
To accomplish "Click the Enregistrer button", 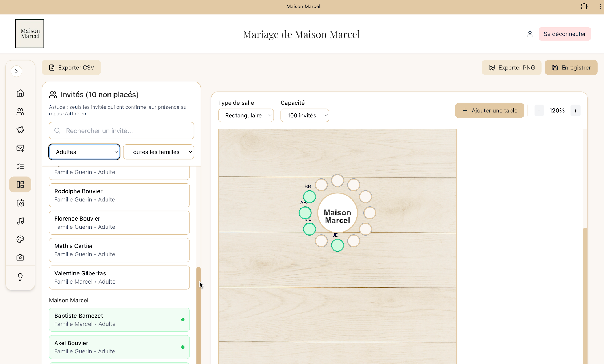I will coord(571,68).
